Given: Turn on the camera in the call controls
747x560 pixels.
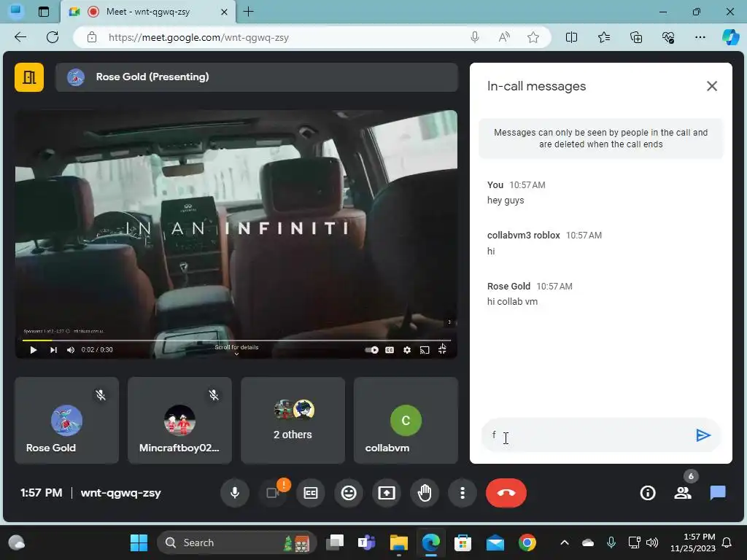Looking at the screenshot, I should coord(273,493).
